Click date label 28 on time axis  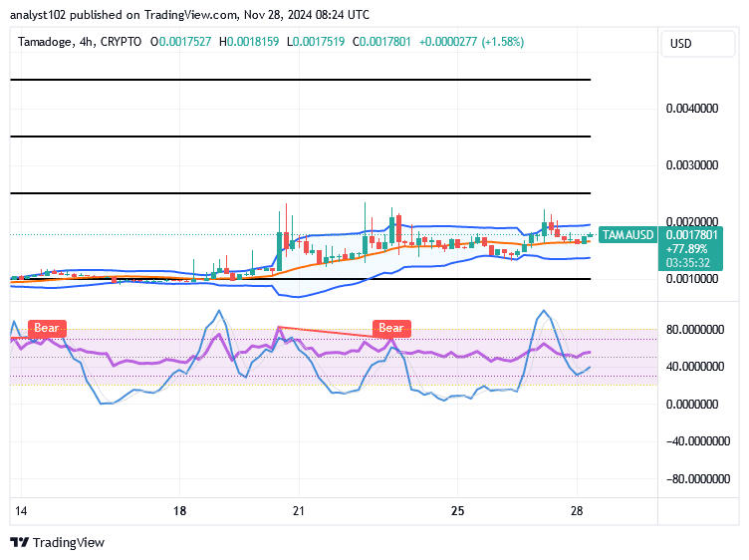pos(577,511)
